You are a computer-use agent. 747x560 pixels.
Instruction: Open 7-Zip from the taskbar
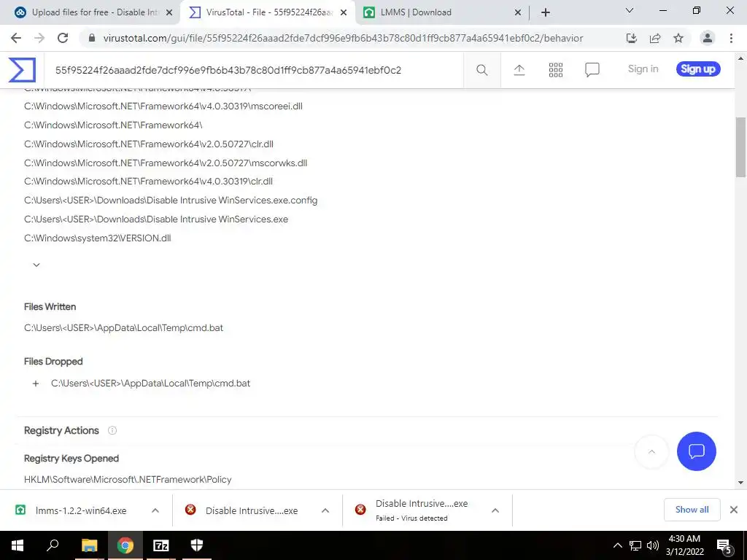[x=161, y=545]
